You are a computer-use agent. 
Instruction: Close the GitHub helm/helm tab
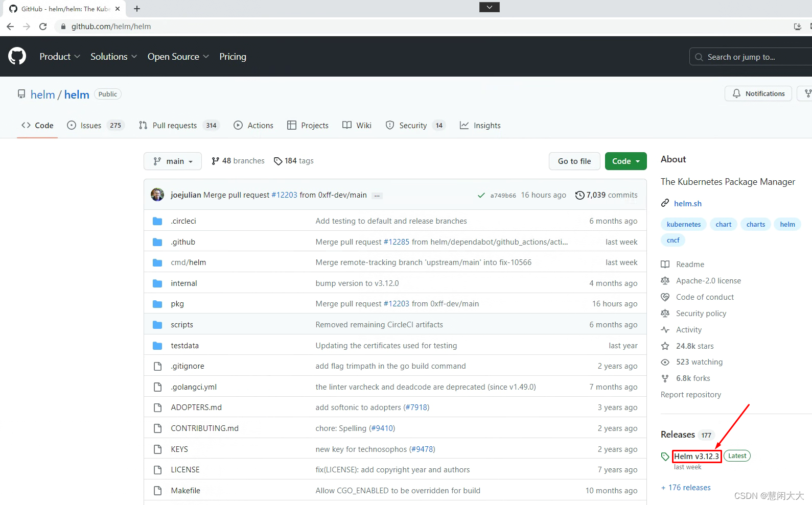point(118,9)
